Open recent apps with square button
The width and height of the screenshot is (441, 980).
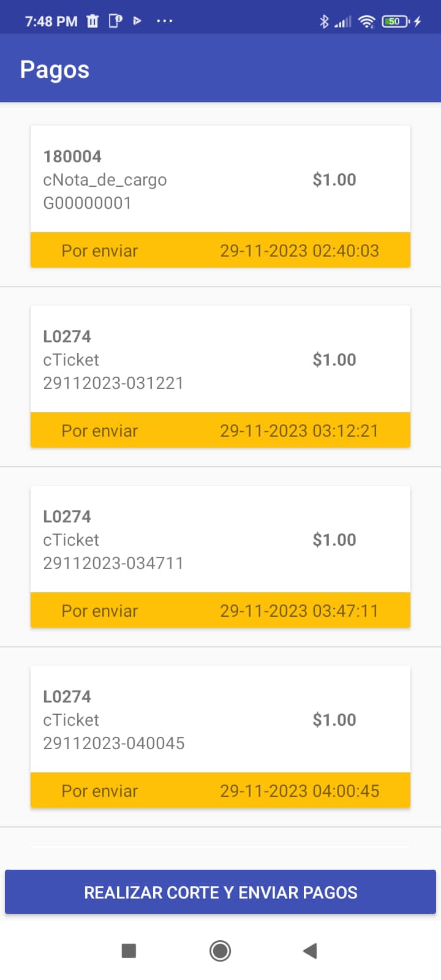[129, 951]
